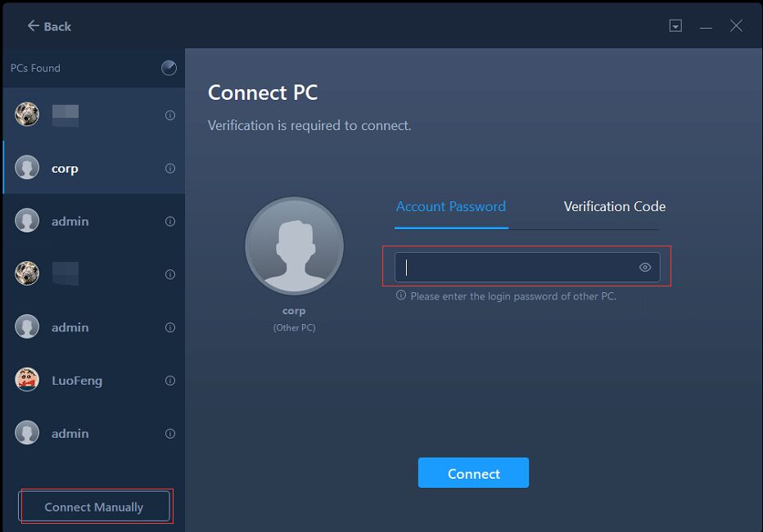Screen dimensions: 763x532
Task: Focus the account password input field
Action: 527,267
